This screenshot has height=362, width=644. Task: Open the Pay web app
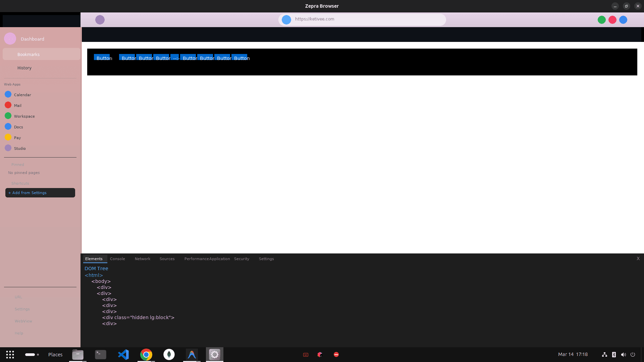coord(17,137)
